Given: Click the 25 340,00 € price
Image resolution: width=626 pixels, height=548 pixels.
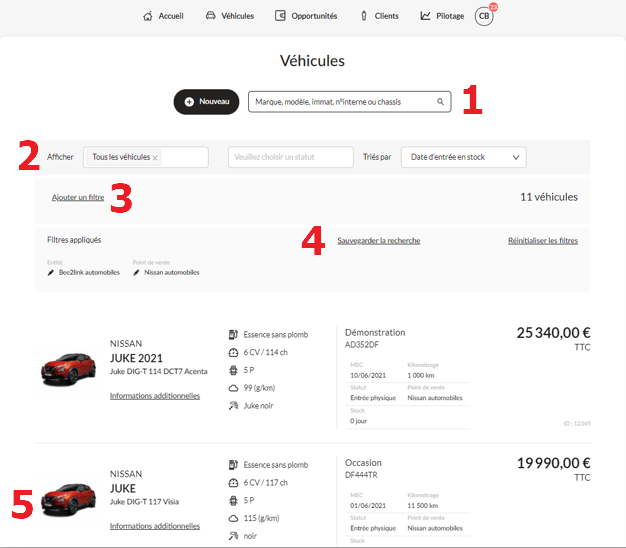Looking at the screenshot, I should [x=553, y=332].
